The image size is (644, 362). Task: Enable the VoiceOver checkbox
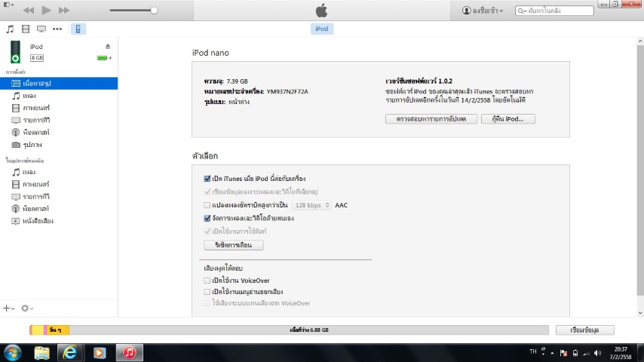tap(207, 280)
